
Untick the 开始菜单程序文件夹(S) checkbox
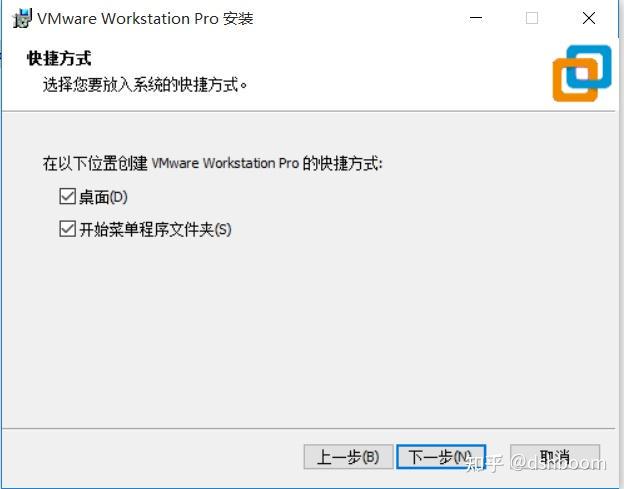tap(67, 229)
